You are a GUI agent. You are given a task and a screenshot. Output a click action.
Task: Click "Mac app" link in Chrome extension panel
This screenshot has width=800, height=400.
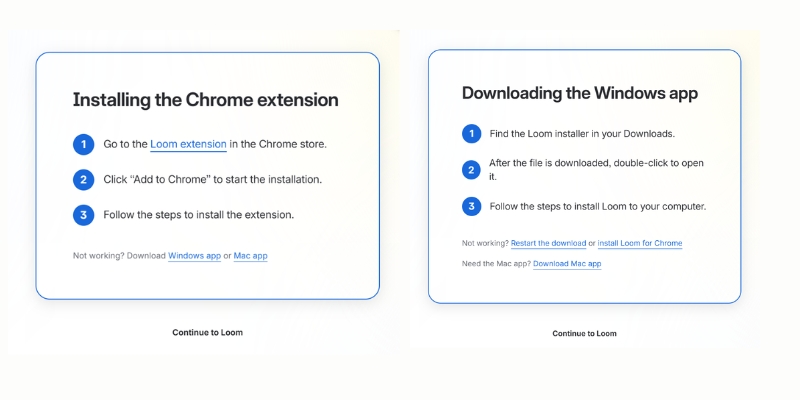[250, 256]
